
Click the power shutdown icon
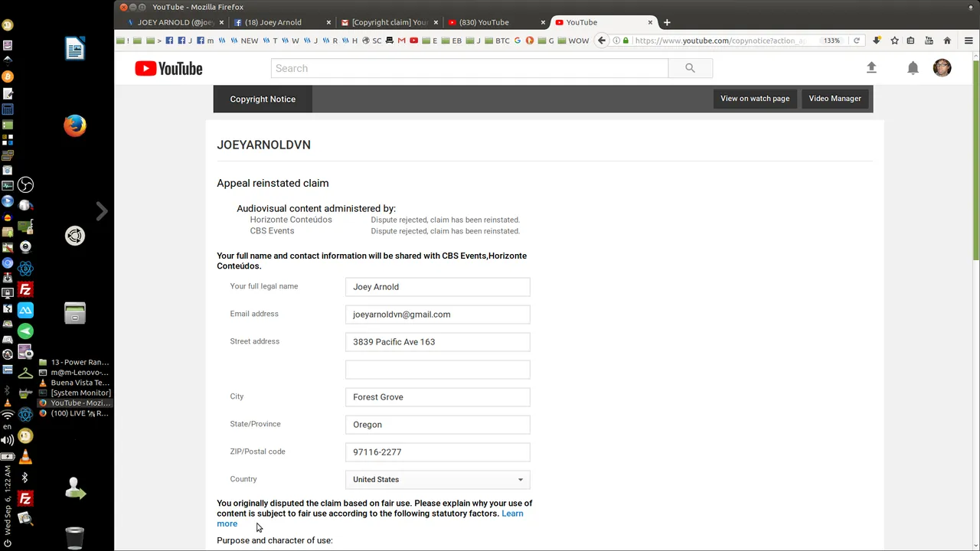(8, 543)
